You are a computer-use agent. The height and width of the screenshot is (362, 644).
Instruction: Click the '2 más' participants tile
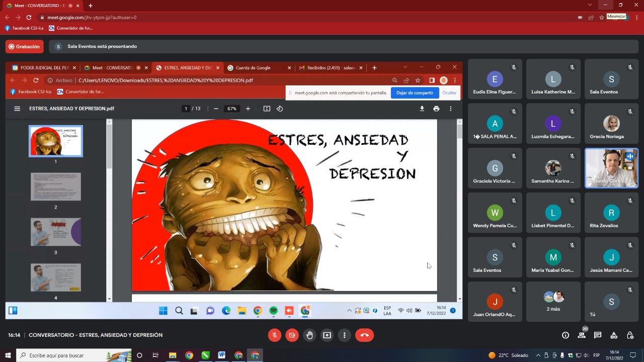point(553,302)
